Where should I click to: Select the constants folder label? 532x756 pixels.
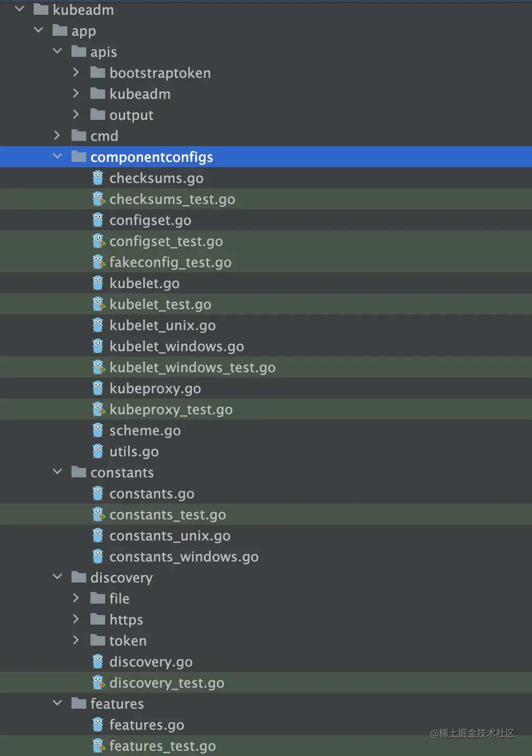pyautogui.click(x=122, y=473)
